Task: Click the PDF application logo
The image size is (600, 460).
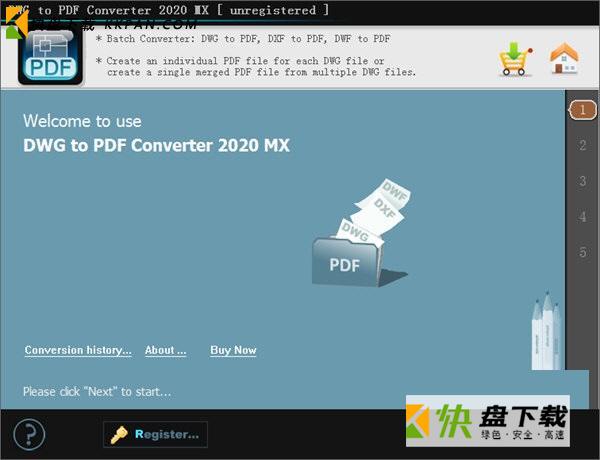Action: [x=50, y=57]
